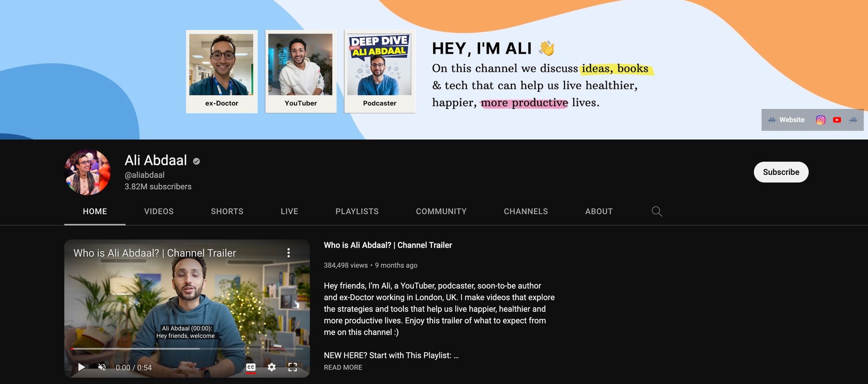
Task: Open the PLAYLISTS tab
Action: pos(357,212)
